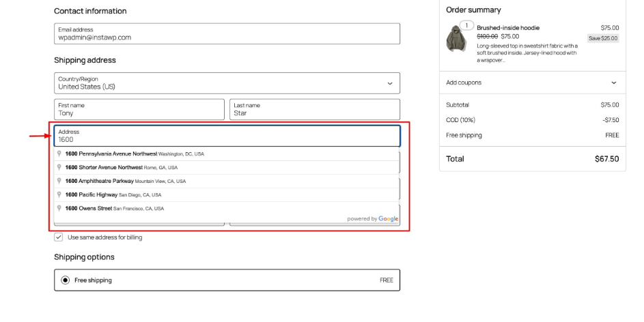The height and width of the screenshot is (322, 644).
Task: Pick 1600 Owens Street suggestion
Action: [226, 208]
